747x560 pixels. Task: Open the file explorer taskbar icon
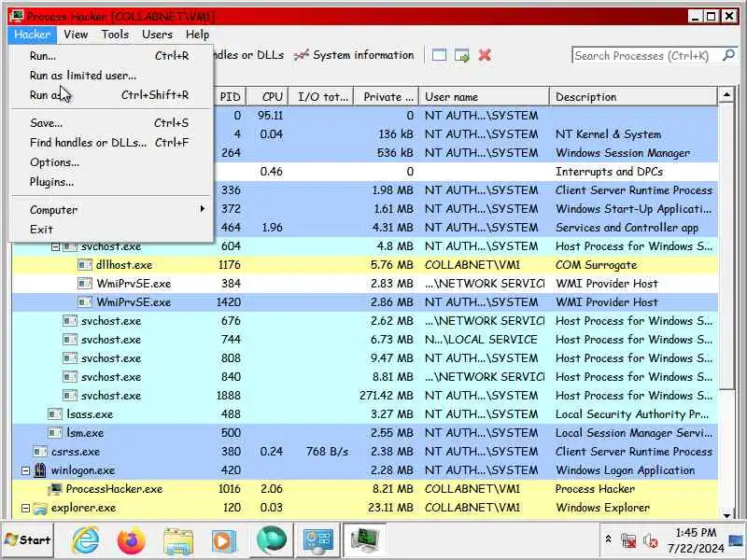[x=178, y=541]
